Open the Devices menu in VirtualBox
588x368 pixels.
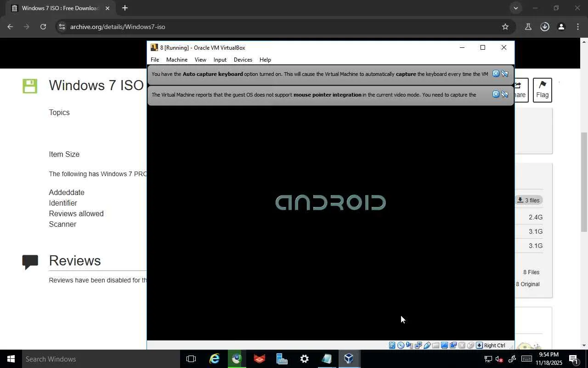(x=243, y=60)
